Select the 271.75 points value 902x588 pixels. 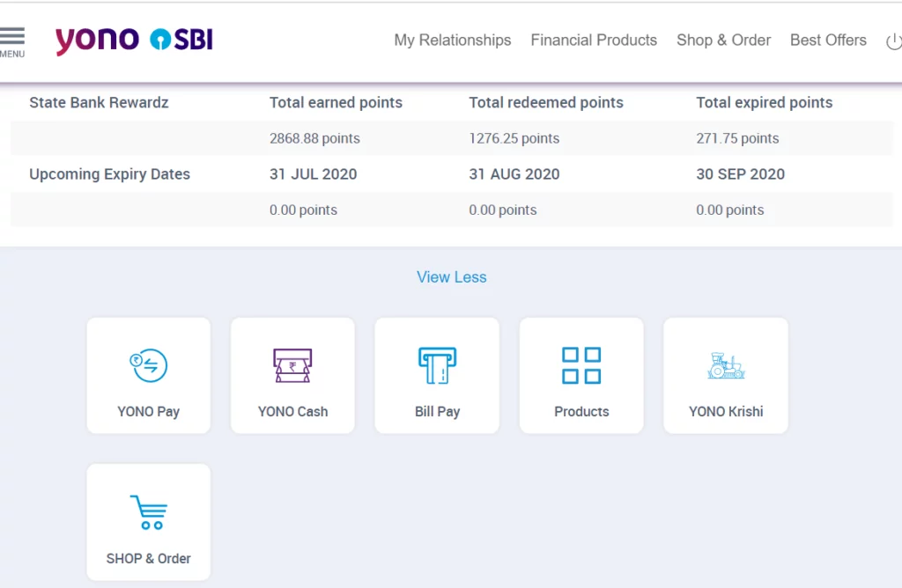pos(737,138)
